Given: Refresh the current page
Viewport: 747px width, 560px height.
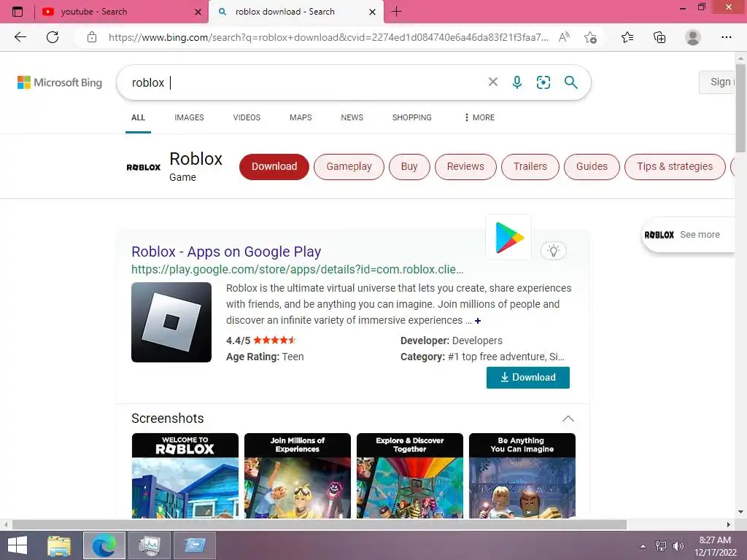Looking at the screenshot, I should click(53, 37).
